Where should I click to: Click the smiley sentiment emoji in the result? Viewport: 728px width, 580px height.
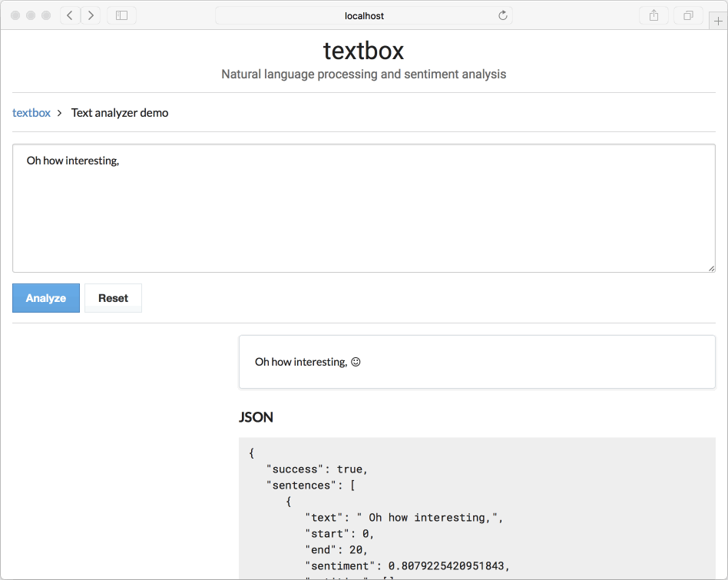(x=355, y=361)
